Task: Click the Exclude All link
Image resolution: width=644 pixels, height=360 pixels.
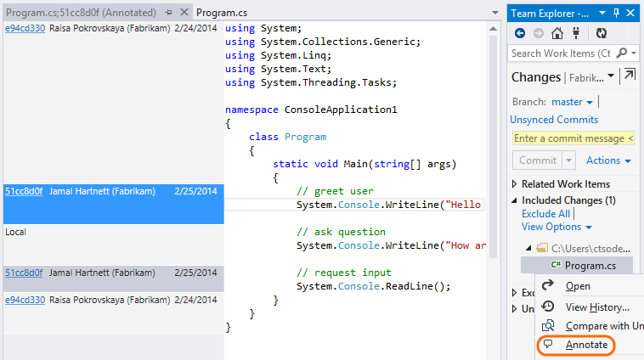Action: 545,213
